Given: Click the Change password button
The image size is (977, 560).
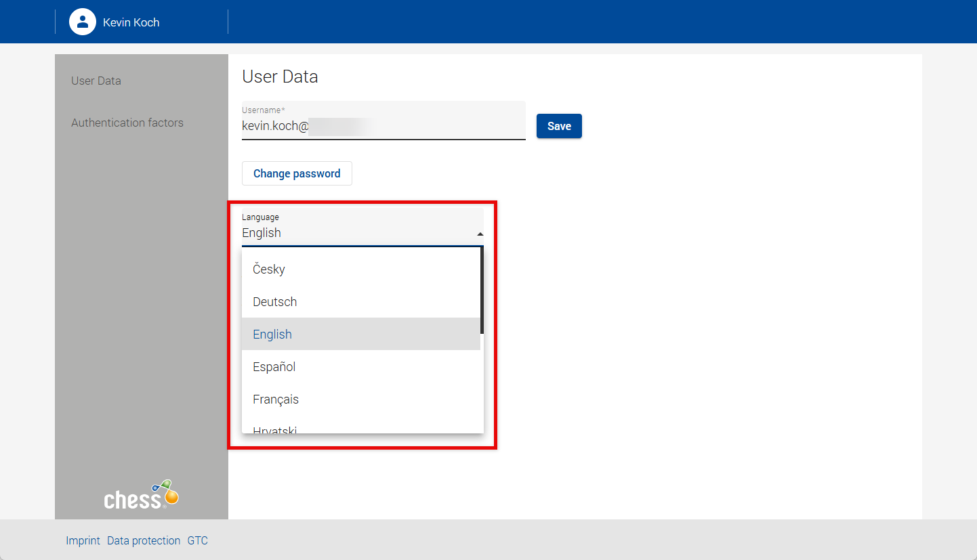Looking at the screenshot, I should point(297,173).
